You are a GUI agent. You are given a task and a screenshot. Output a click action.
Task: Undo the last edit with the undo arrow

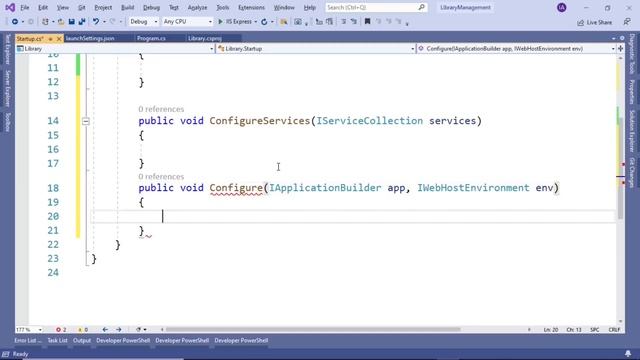click(x=96, y=22)
